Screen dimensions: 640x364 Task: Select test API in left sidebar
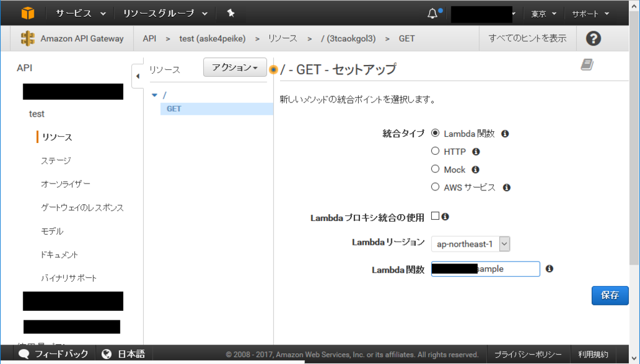(x=37, y=114)
